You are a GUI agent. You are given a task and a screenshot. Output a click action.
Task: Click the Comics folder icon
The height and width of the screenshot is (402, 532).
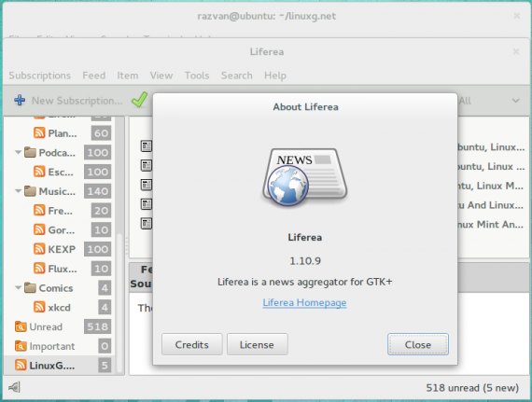point(30,288)
